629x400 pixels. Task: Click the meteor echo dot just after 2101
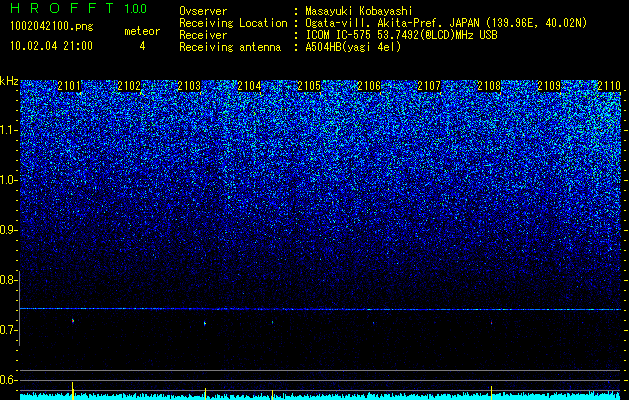73,321
